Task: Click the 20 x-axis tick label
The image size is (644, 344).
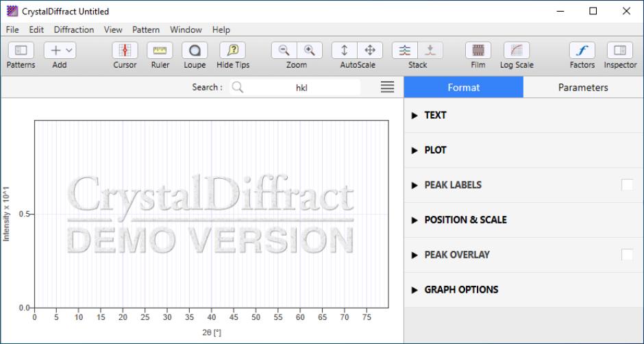Action: [123, 317]
